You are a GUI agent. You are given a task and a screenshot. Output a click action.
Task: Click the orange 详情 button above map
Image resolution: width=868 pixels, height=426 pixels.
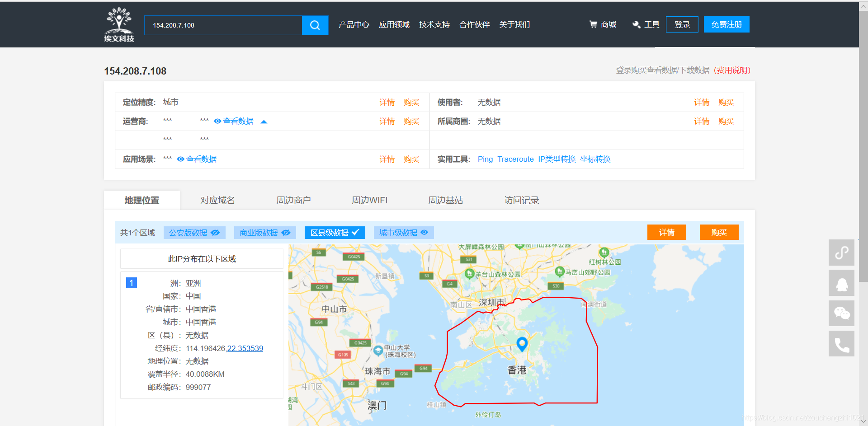click(667, 232)
